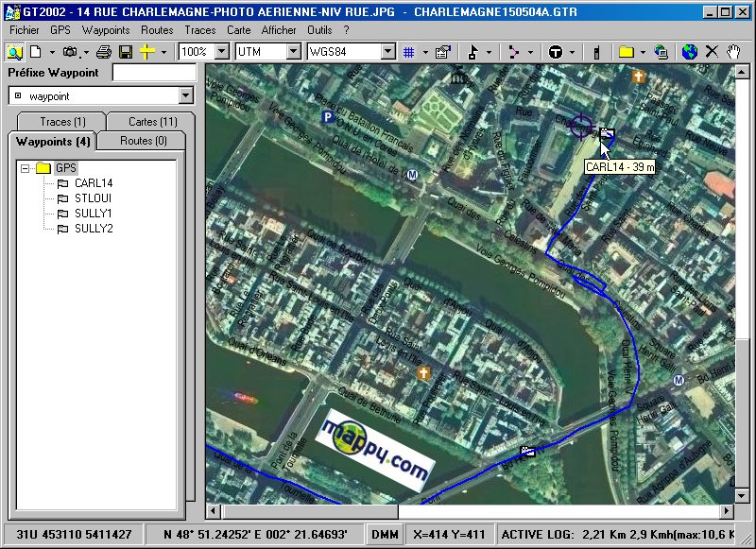Click the printer icon in toolbar
756x549 pixels.
tap(104, 52)
